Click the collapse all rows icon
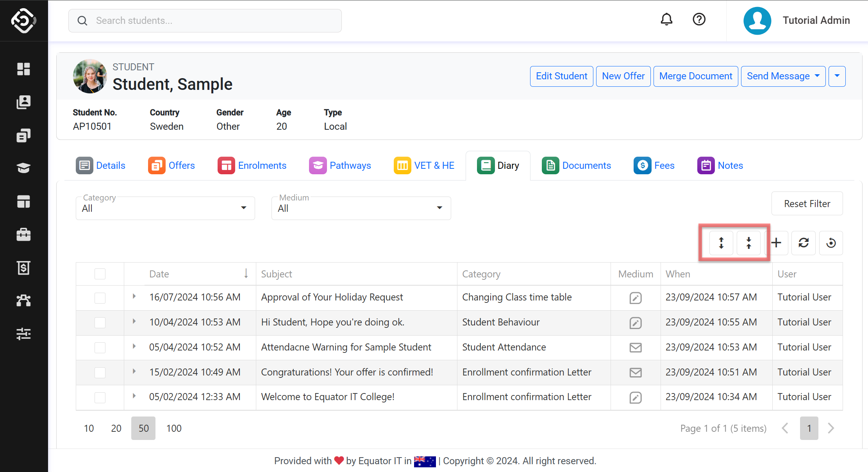 (x=748, y=243)
